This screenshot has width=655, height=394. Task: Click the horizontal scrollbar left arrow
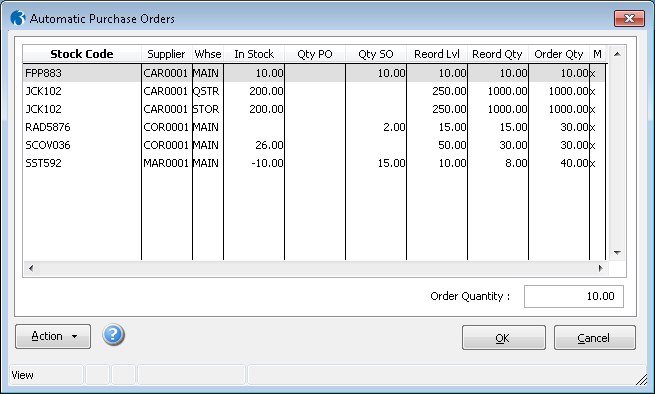[30, 268]
